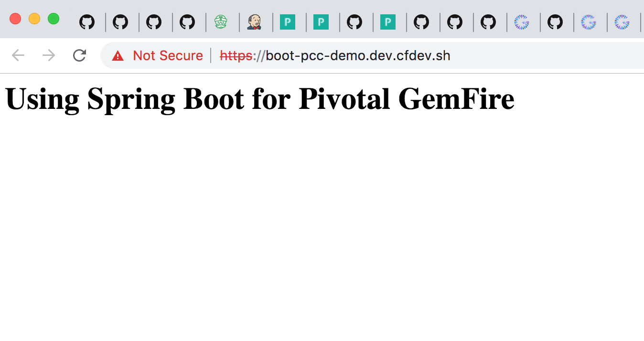Image resolution: width=644 pixels, height=341 pixels.
Task: Switch to the GitHub tab between the multicolor G tabs
Action: tap(555, 22)
